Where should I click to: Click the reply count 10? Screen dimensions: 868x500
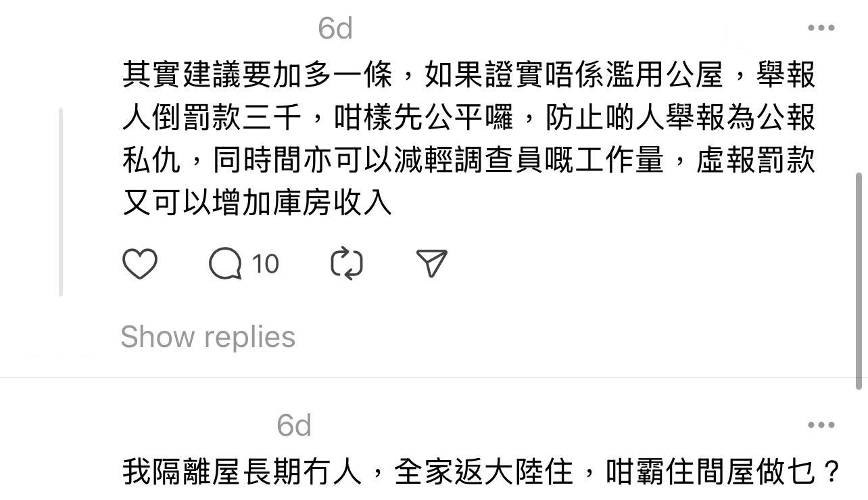pyautogui.click(x=266, y=263)
